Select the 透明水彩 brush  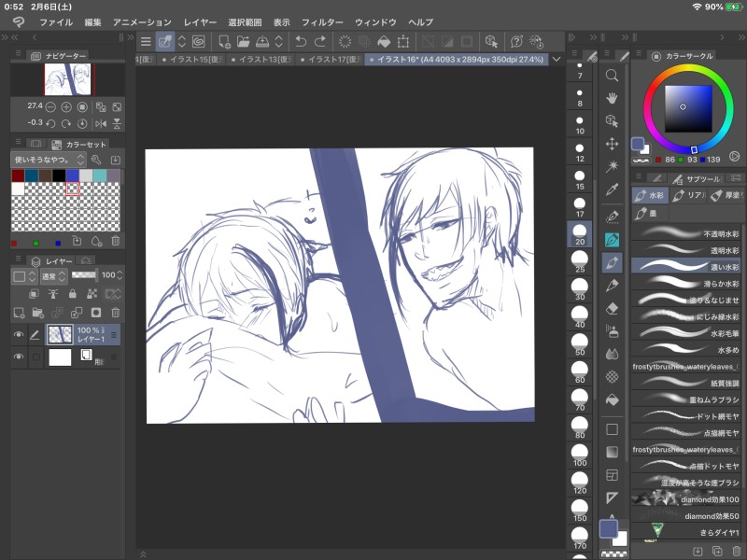688,250
